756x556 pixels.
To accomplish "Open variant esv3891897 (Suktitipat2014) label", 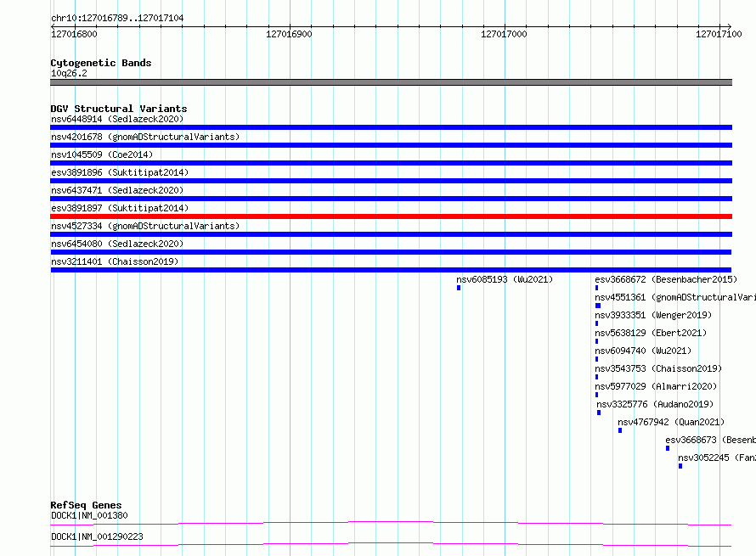I will (120, 208).
